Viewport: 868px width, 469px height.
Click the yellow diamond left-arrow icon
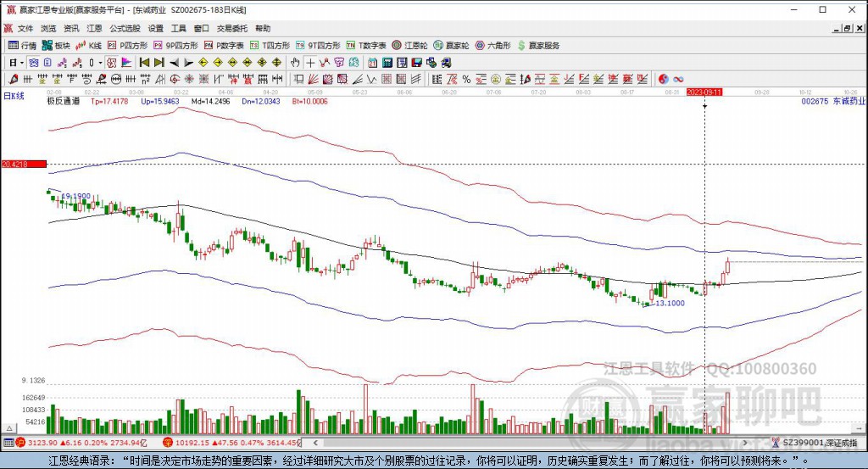(203, 63)
